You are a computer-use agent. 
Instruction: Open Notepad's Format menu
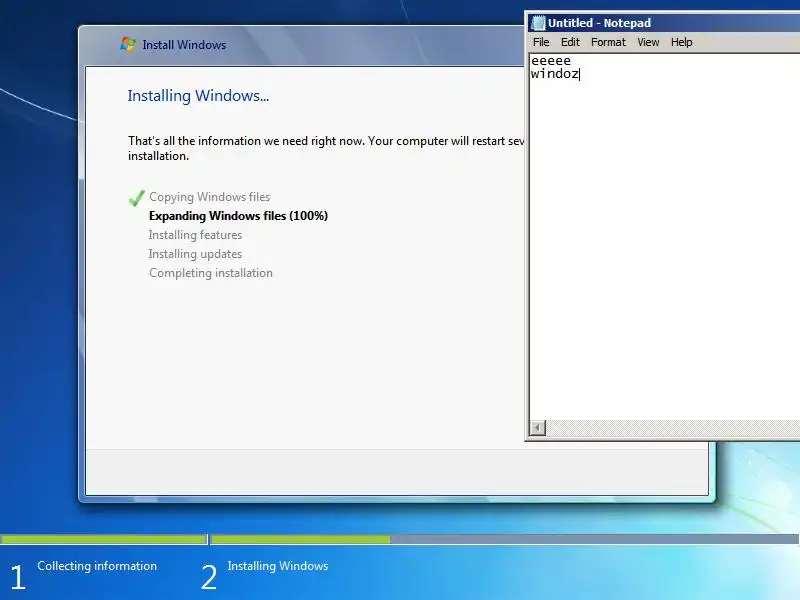pyautogui.click(x=608, y=42)
